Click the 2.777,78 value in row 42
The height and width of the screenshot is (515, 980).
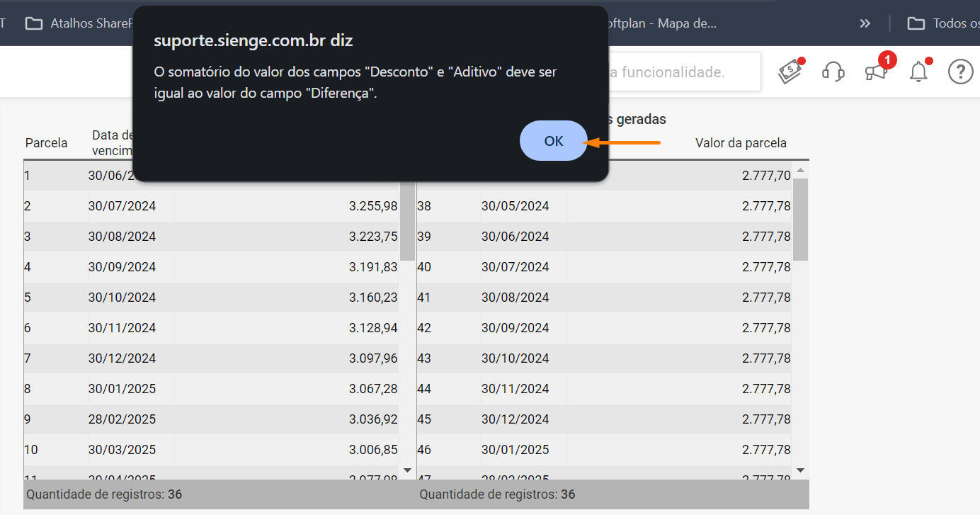pyautogui.click(x=766, y=328)
